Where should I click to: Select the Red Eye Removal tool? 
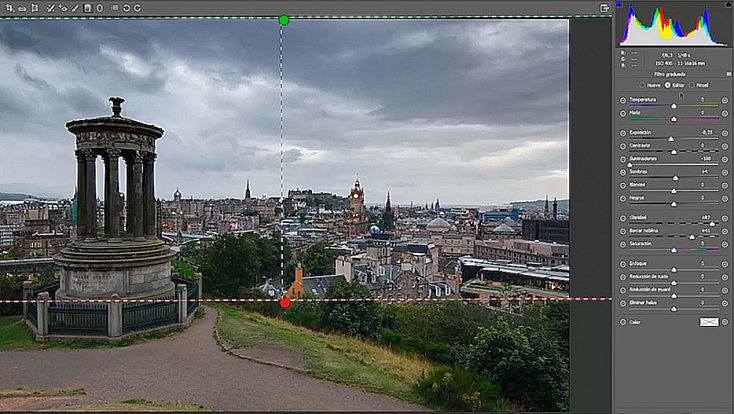pyautogui.click(x=63, y=8)
